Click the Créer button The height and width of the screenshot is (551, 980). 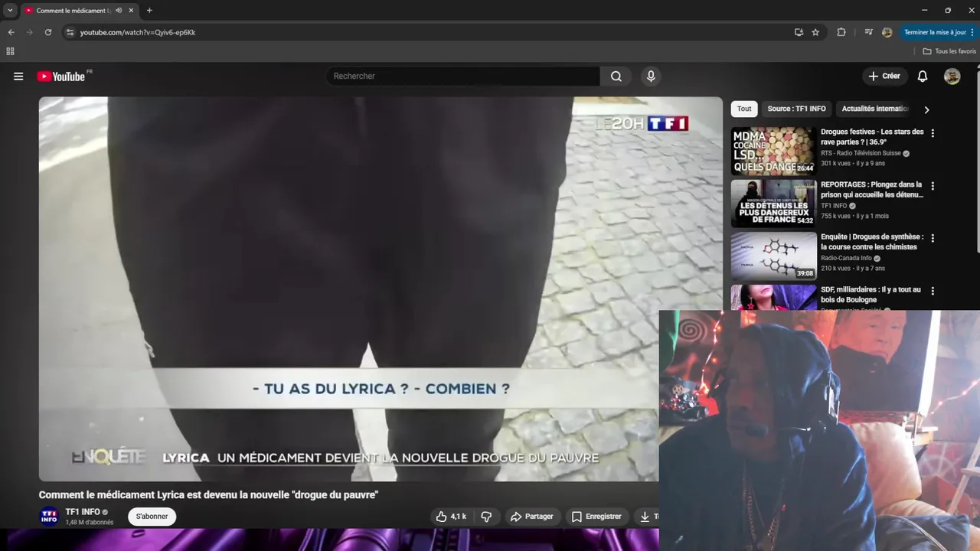coord(884,77)
